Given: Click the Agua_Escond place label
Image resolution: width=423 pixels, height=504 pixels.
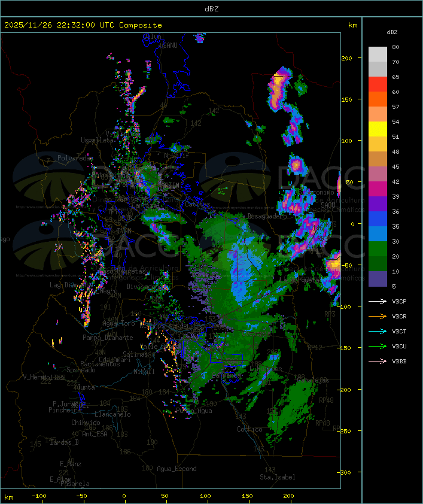Looking at the screenshot, I should pos(176,469).
